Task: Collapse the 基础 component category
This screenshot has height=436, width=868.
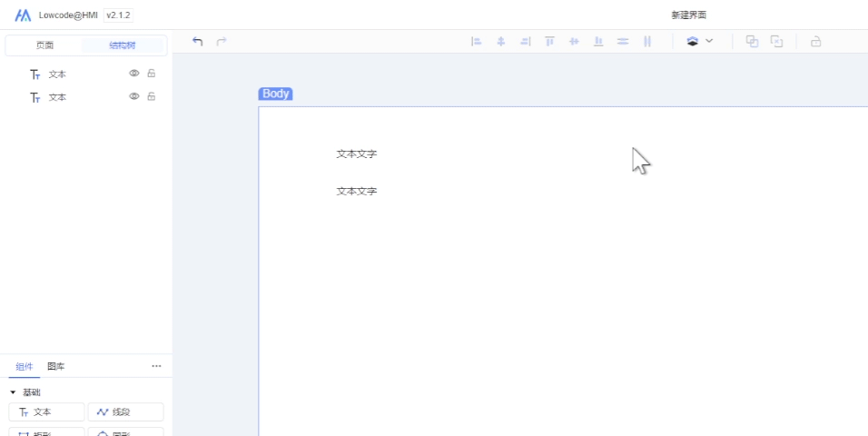Action: 13,392
